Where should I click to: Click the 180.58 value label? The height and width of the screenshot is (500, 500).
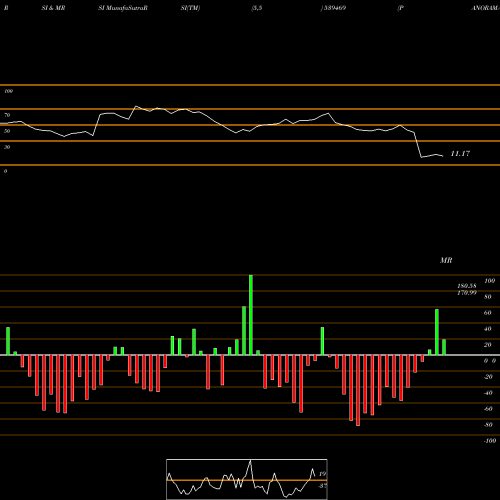coord(467,286)
